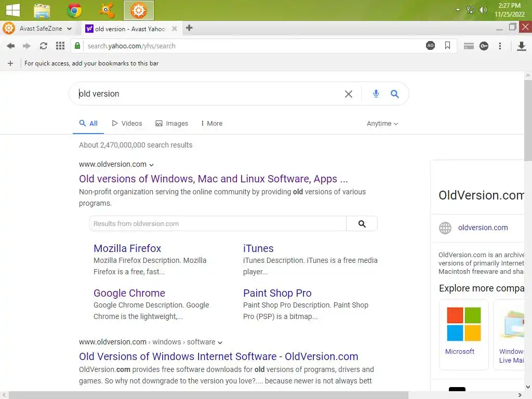Open the Windows Live Mail card

pyautogui.click(x=509, y=334)
